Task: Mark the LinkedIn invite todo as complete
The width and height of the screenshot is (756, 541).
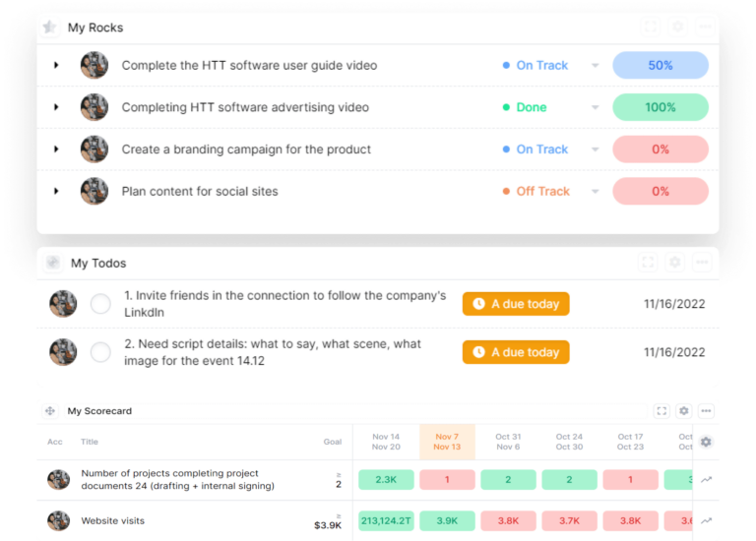Action: click(100, 304)
